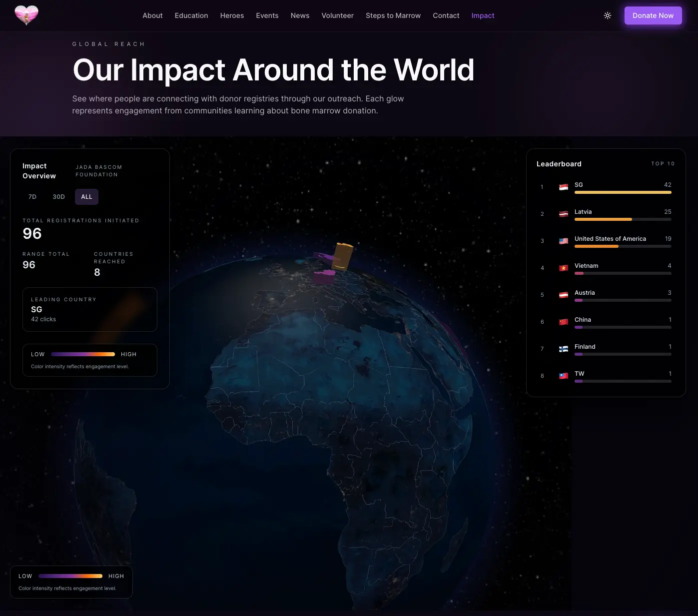Open the Volunteer page link

click(337, 15)
